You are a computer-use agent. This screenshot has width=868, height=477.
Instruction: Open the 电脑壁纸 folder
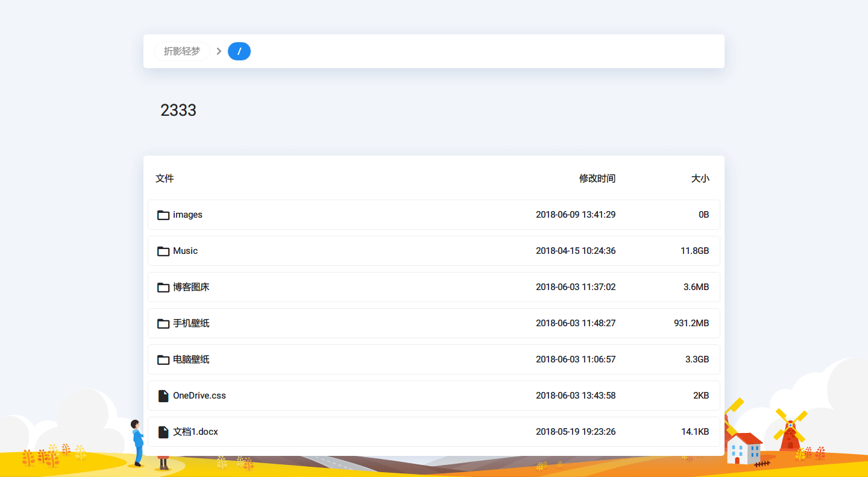(190, 359)
